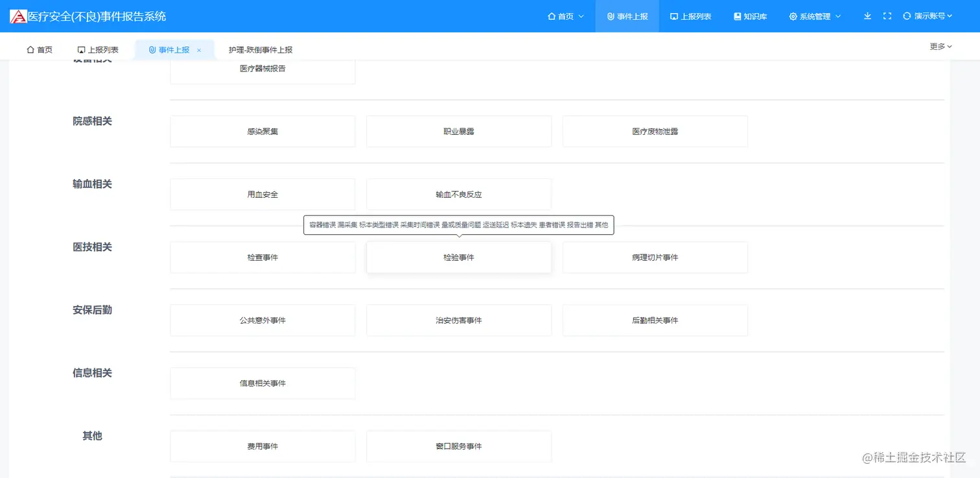Click the user account icon beside 演示账号
The image size is (980, 478).
click(x=907, y=16)
